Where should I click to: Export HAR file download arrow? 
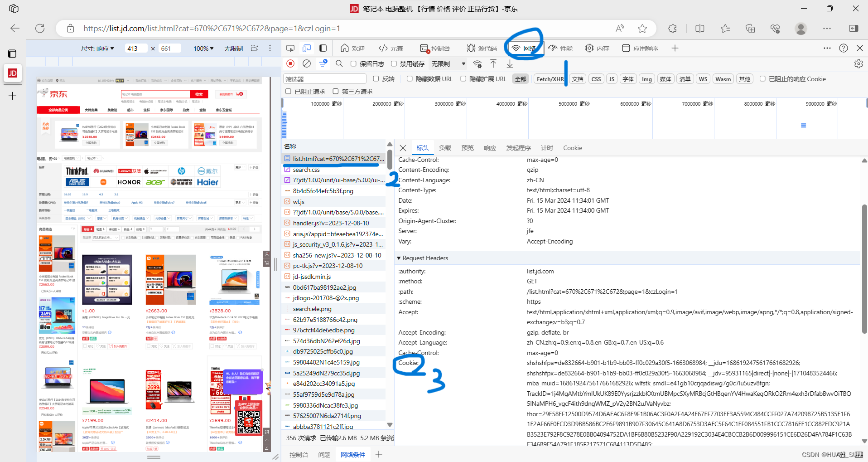coord(510,64)
